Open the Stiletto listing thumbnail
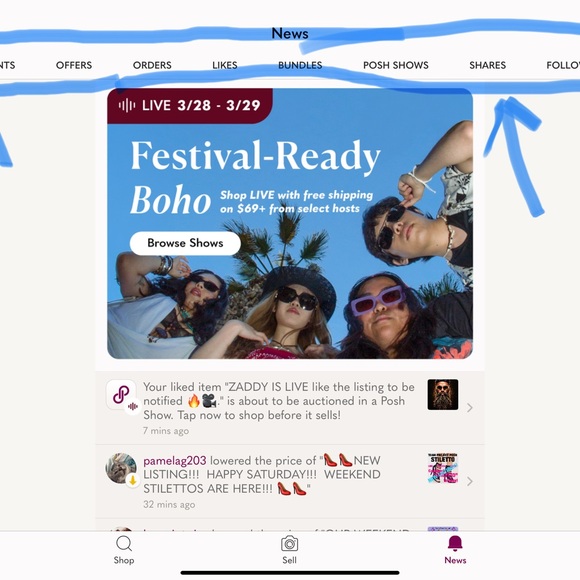Image resolution: width=580 pixels, height=580 pixels. click(443, 468)
